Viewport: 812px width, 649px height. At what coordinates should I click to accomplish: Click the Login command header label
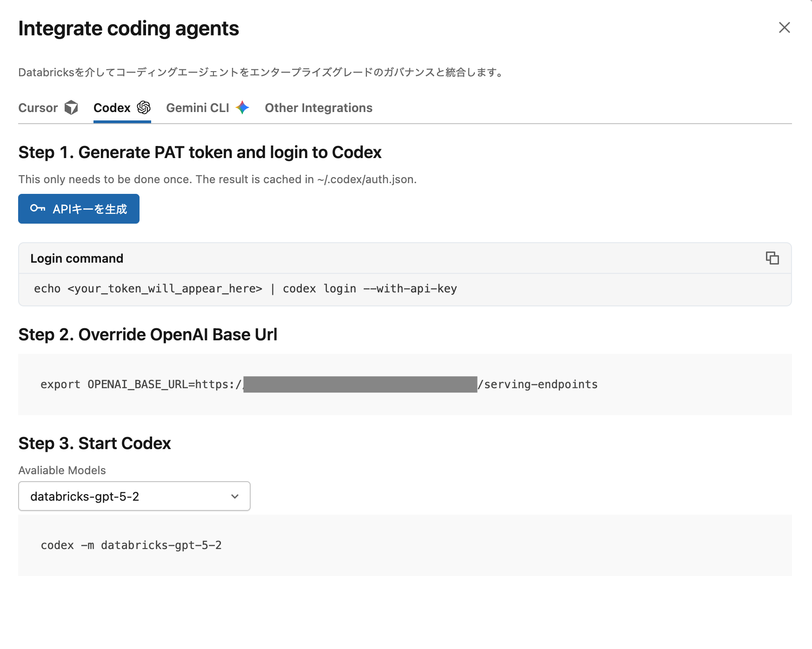click(77, 258)
